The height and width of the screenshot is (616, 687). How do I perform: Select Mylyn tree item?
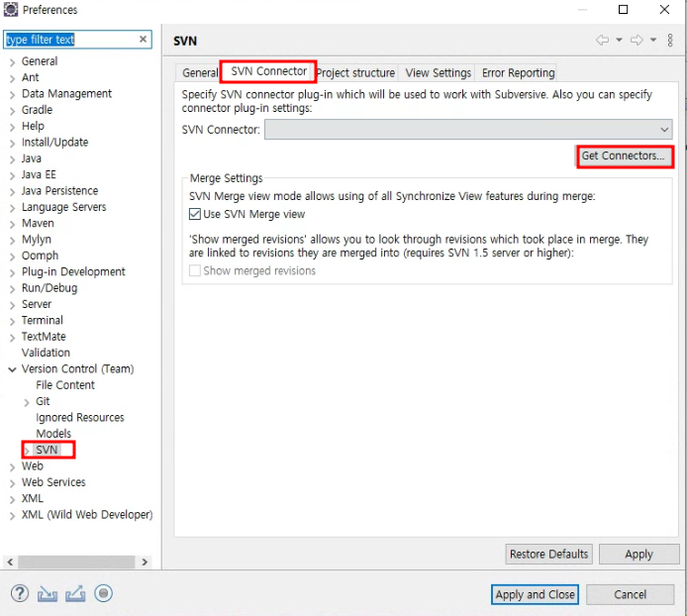click(37, 240)
